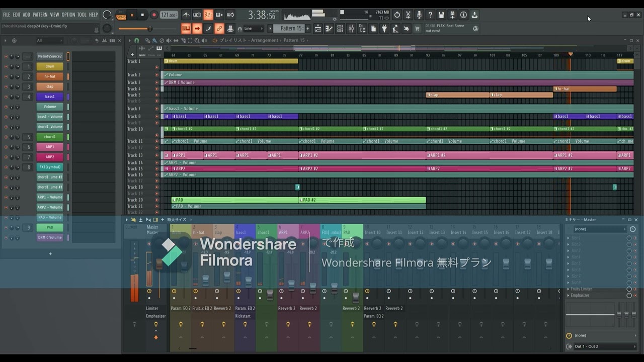Toggle overdub blend recording icon
644x362 pixels.
point(219,15)
